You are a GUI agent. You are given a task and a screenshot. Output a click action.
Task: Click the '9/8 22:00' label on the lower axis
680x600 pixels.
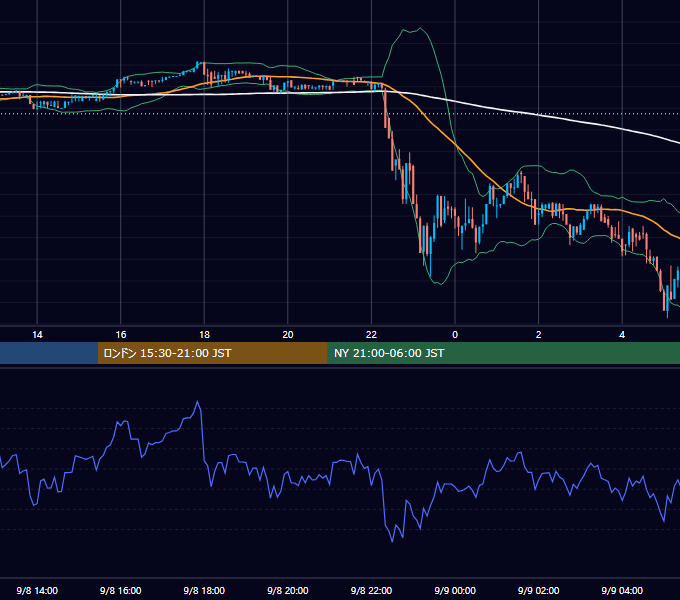(x=371, y=590)
